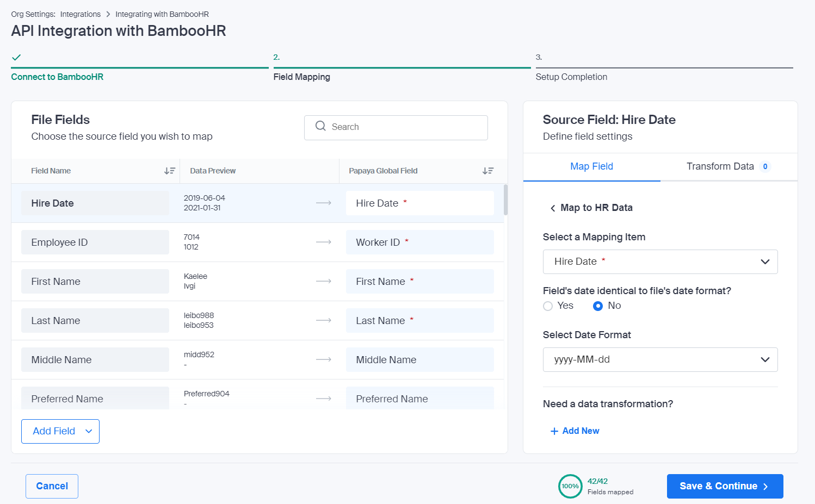Go to Connect to BambooHR step
The width and height of the screenshot is (815, 504).
57,77
